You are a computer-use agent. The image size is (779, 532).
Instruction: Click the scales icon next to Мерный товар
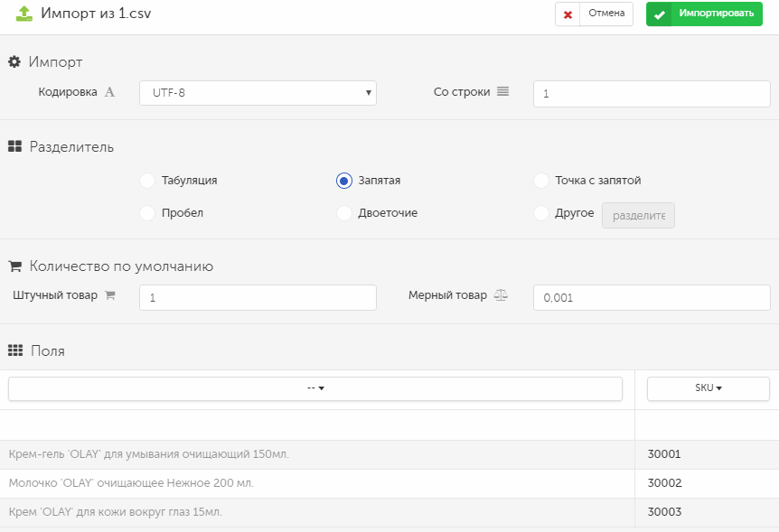501,295
